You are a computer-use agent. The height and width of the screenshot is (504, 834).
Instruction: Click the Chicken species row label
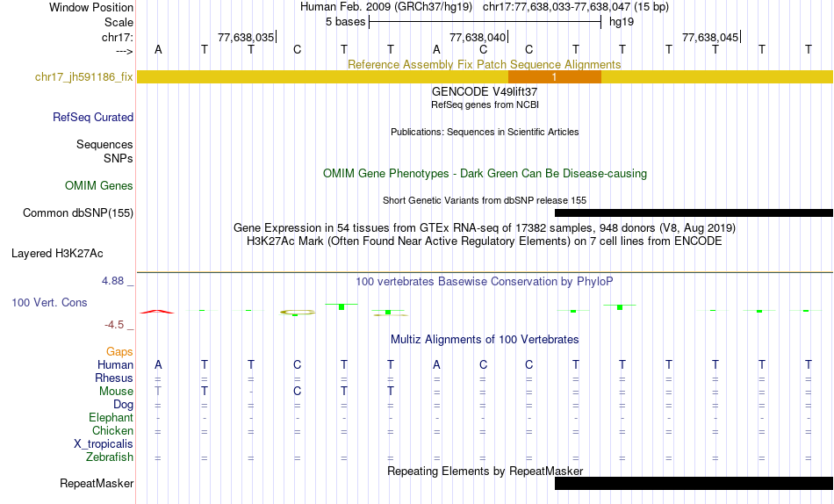coord(112,430)
